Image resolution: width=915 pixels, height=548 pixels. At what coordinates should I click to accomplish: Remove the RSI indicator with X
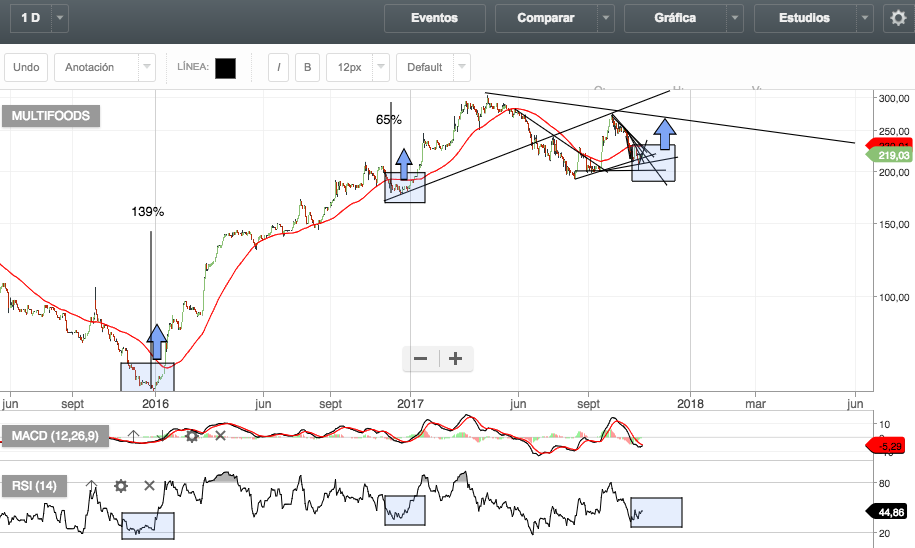pyautogui.click(x=149, y=486)
